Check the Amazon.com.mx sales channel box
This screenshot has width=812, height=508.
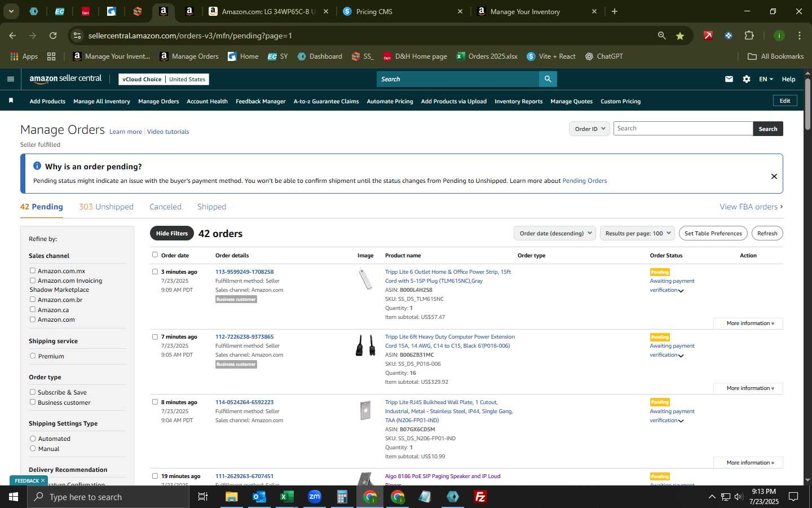coord(33,270)
